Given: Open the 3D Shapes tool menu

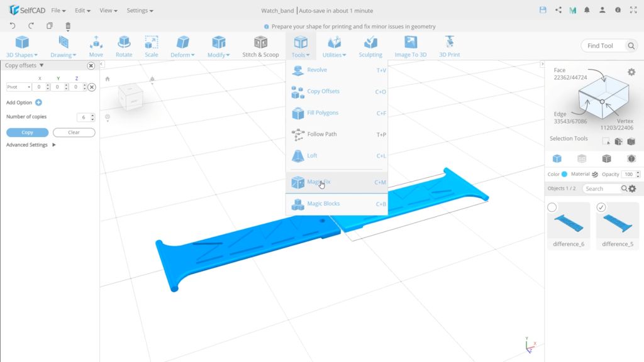Looking at the screenshot, I should [x=22, y=47].
